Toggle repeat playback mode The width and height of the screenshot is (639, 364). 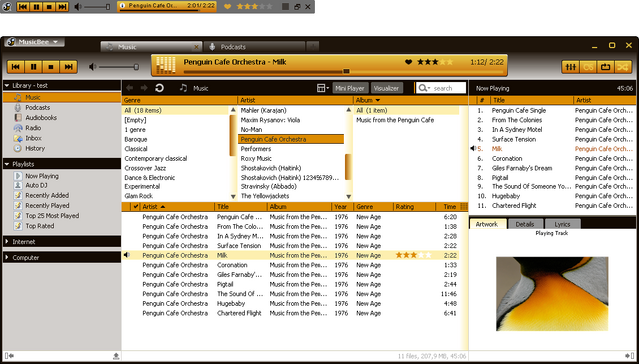[x=606, y=67]
